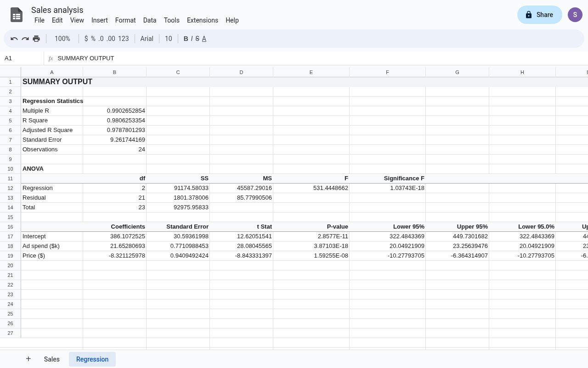Select P-value cell 1.59255E-08
The image size is (588, 368).
coord(311,256)
